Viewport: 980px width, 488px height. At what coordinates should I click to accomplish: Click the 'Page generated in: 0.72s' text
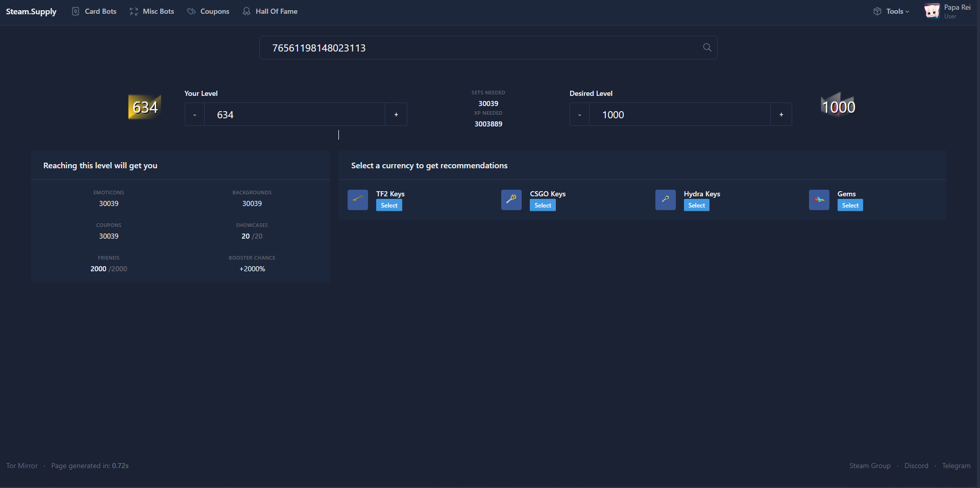point(90,466)
